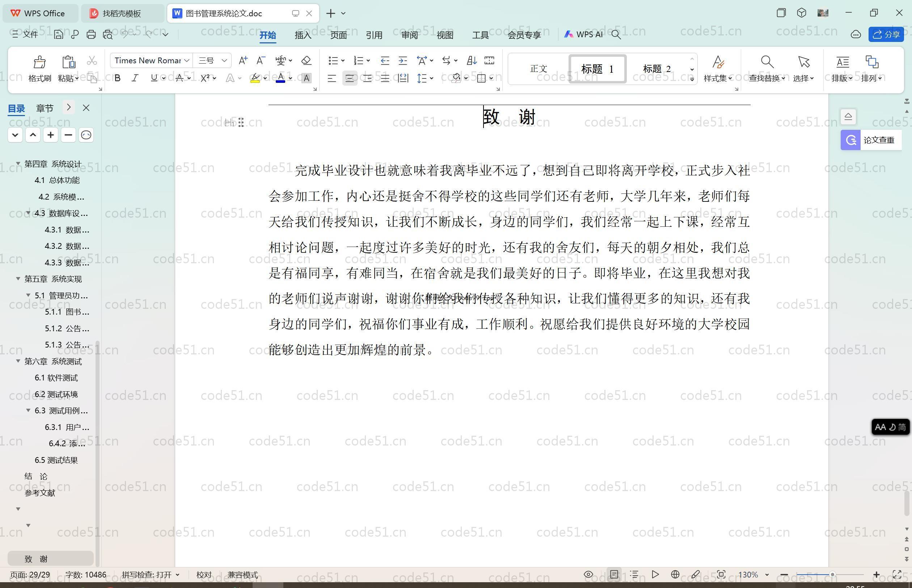912x588 pixels.
Task: Click the 分享 share button
Action: coord(886,35)
